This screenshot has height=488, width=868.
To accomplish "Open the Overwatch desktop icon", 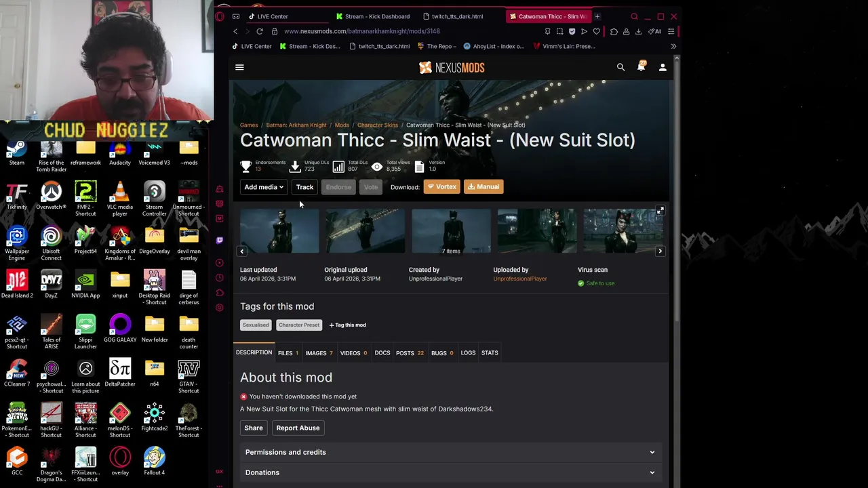I will 51,196.
